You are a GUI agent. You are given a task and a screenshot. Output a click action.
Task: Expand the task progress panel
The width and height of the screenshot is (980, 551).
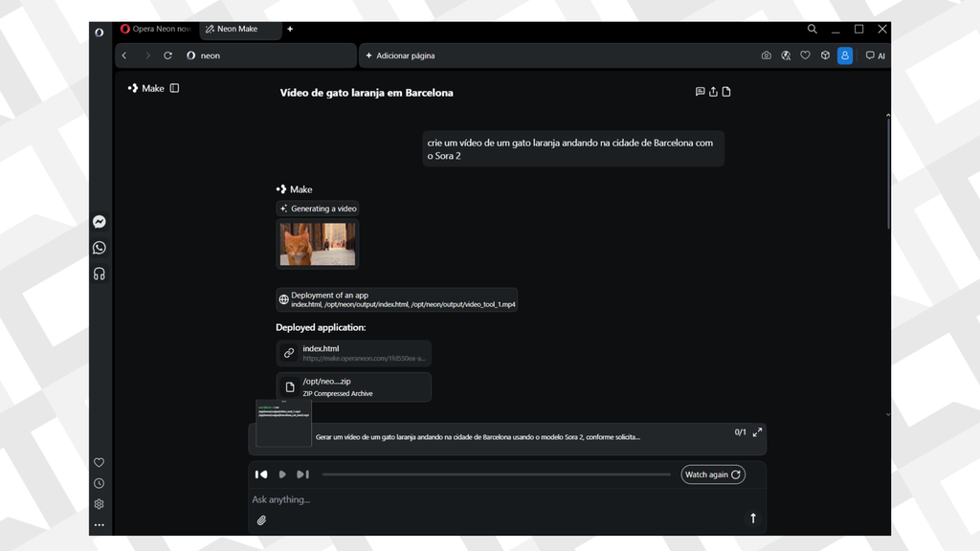click(757, 432)
